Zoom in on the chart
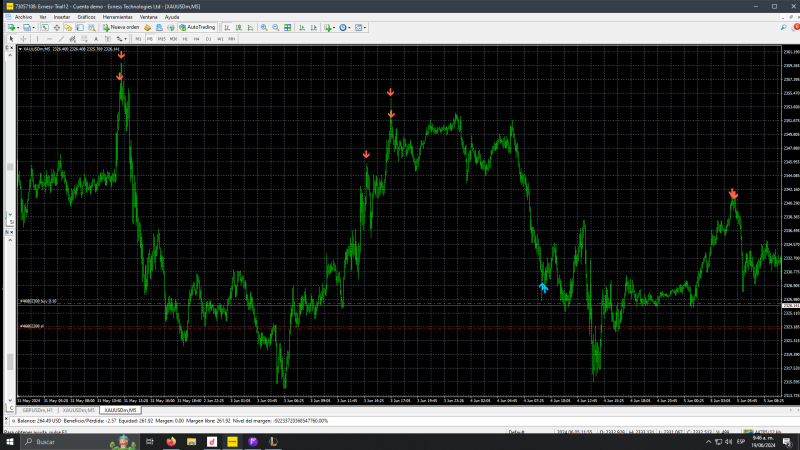The width and height of the screenshot is (800, 450). 264,28
